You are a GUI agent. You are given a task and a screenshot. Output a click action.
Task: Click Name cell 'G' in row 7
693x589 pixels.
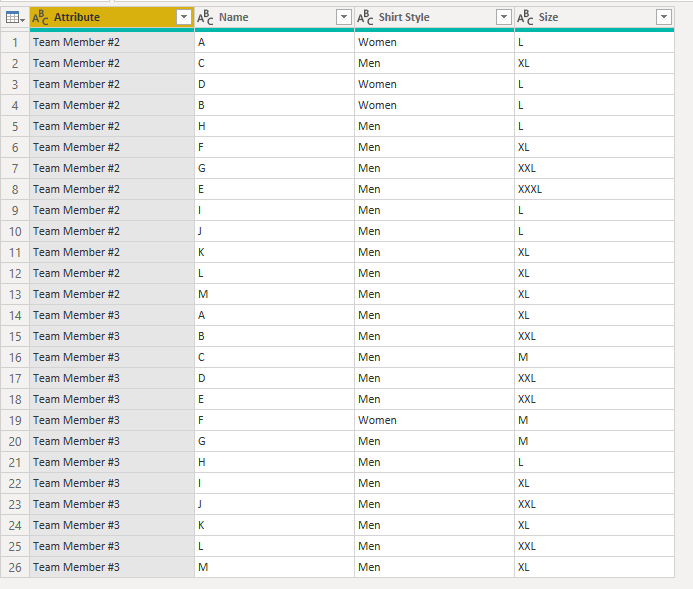(274, 168)
